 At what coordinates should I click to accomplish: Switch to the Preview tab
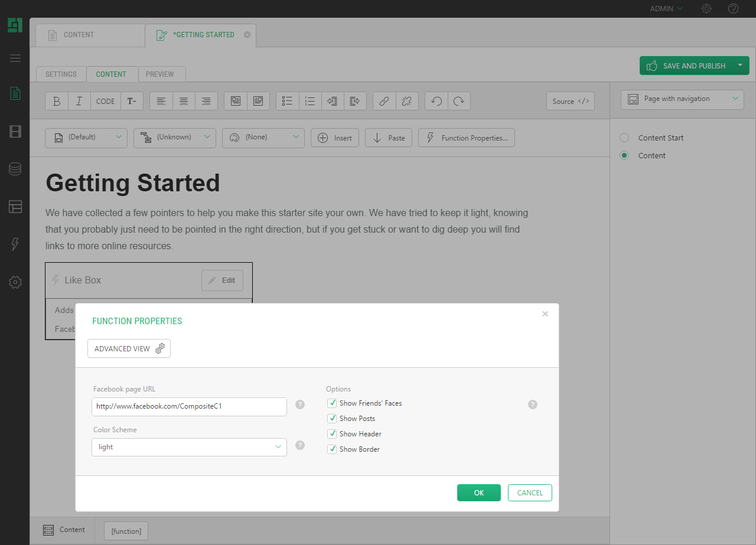click(x=160, y=74)
